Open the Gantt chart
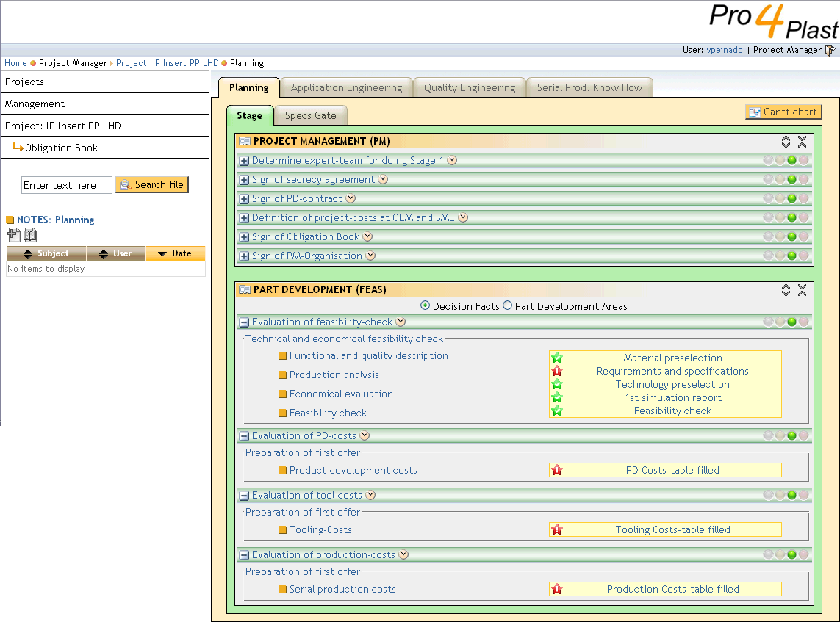 (x=783, y=111)
